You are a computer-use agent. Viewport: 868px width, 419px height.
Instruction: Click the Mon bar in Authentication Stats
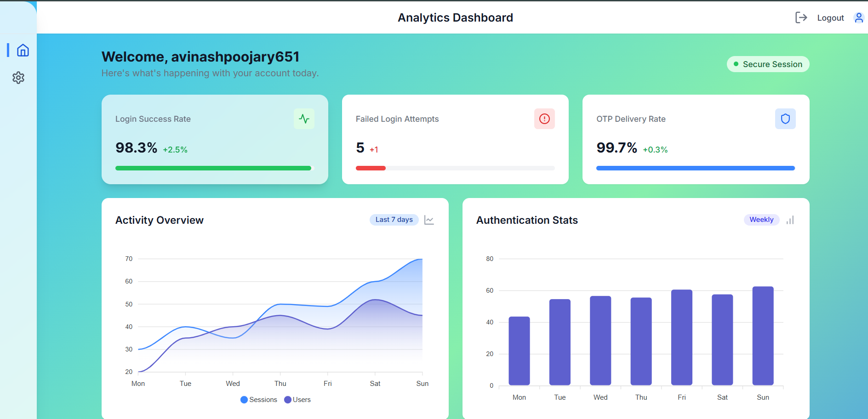pos(519,351)
